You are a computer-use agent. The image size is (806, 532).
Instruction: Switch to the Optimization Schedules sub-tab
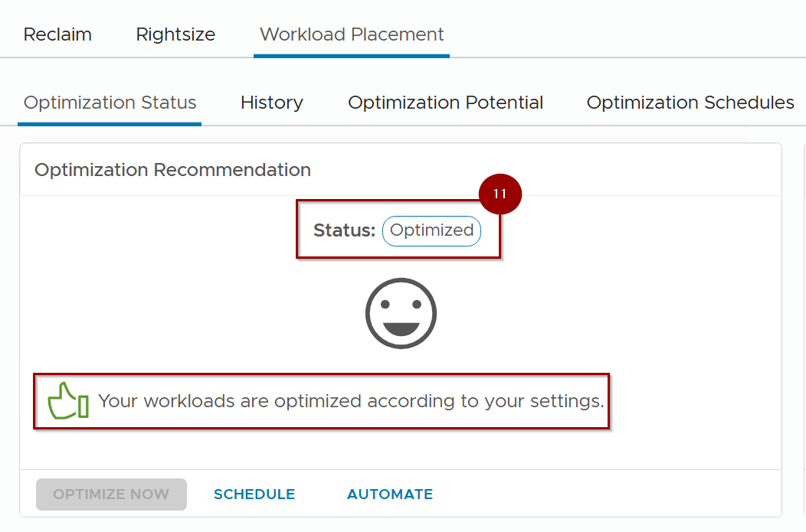[x=690, y=103]
